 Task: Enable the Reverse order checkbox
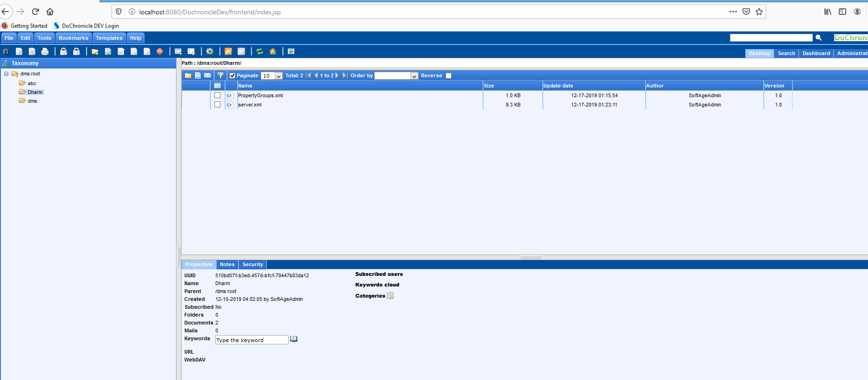(448, 75)
